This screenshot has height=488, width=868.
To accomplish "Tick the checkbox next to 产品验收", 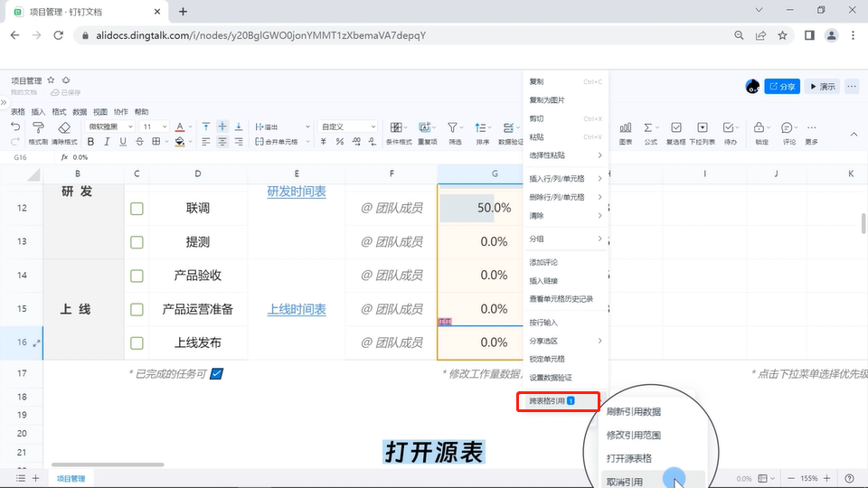I will pyautogui.click(x=137, y=276).
